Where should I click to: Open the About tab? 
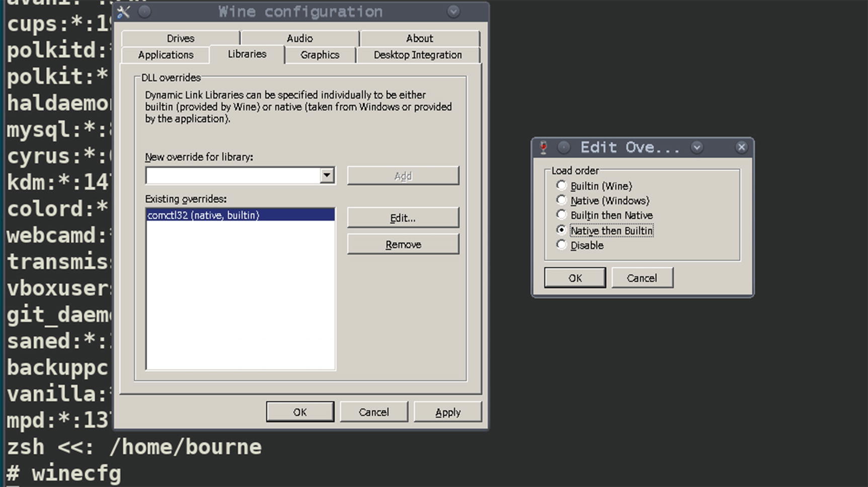point(420,38)
